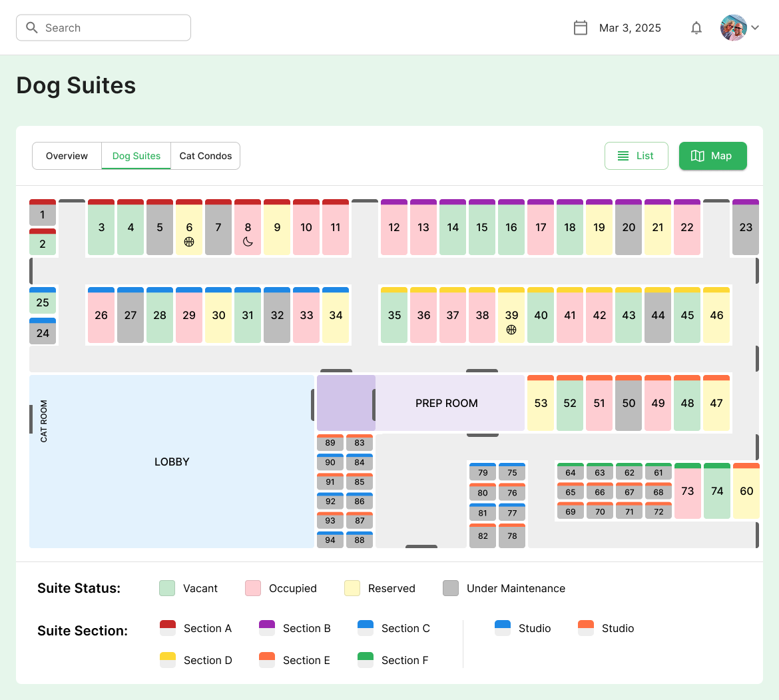Viewport: 779px width, 700px height.
Task: Click the calendar icon beside Mar 3, 2025
Action: click(581, 28)
